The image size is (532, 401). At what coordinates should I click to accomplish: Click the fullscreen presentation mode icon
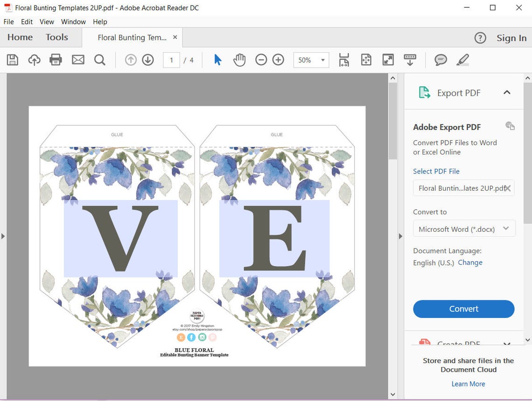pos(388,60)
